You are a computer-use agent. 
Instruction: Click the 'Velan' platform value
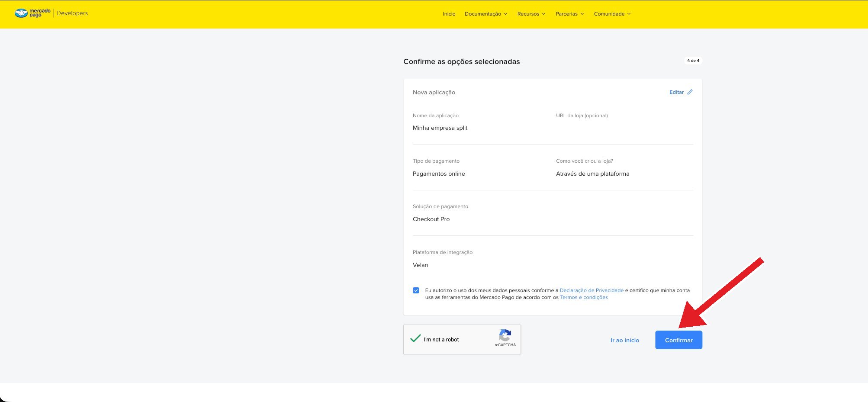(x=420, y=265)
